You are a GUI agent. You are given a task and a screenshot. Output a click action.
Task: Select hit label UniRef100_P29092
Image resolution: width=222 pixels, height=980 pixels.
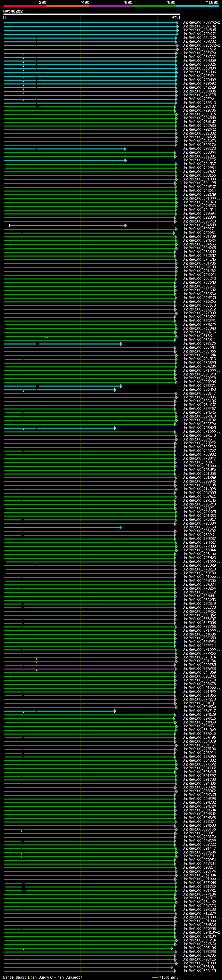(199, 84)
